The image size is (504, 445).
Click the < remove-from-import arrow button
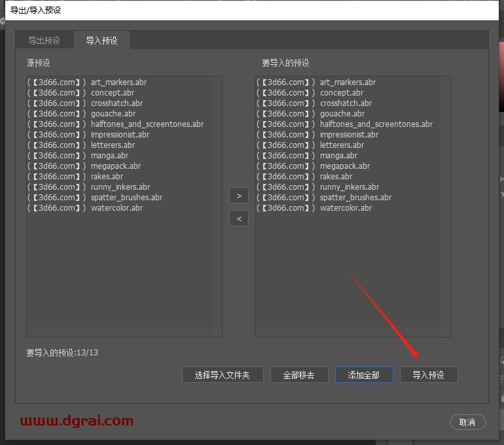(x=239, y=219)
